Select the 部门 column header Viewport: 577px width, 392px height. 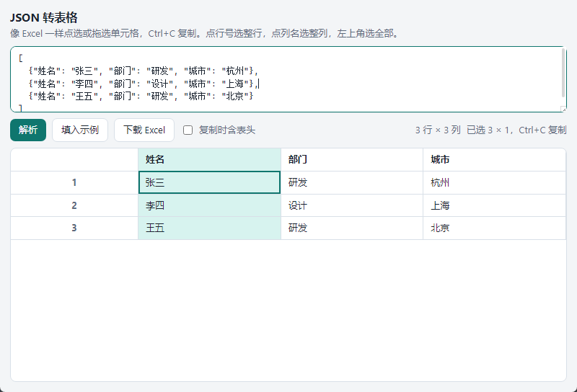[352, 159]
